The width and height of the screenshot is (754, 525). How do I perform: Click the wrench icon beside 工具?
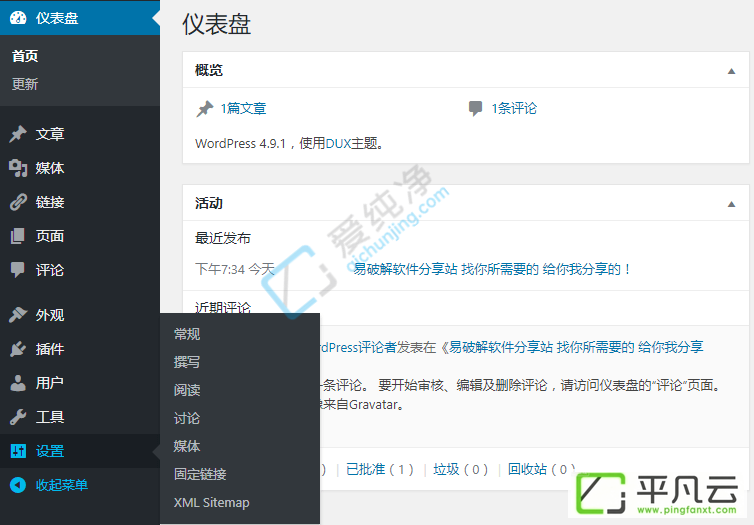tap(18, 417)
